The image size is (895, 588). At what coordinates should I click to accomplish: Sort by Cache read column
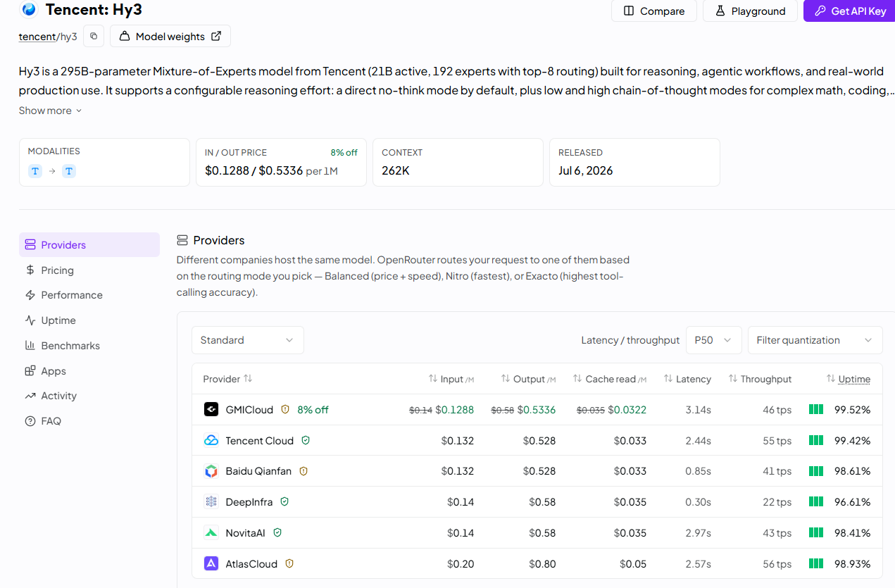[x=610, y=379]
